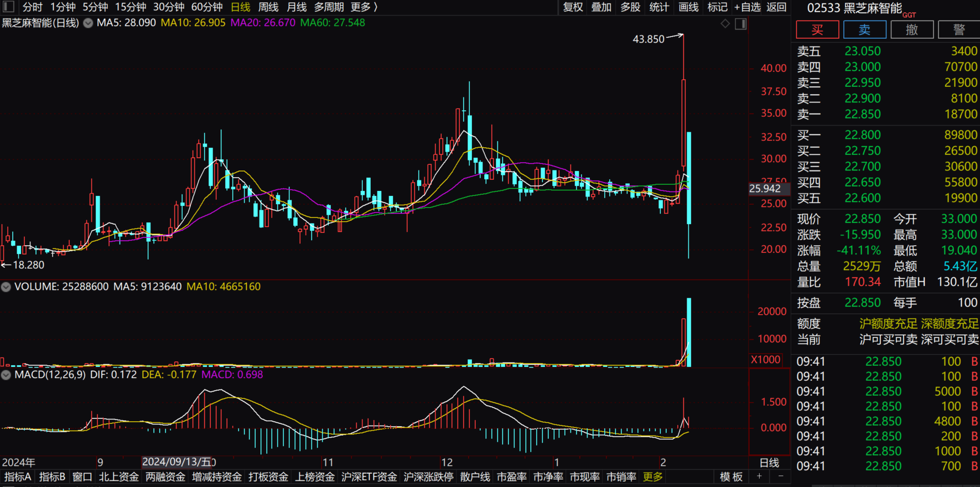This screenshot has width=980, height=487.
Task: Toggle the side panel icon beside diamond
Action: coord(740,24)
